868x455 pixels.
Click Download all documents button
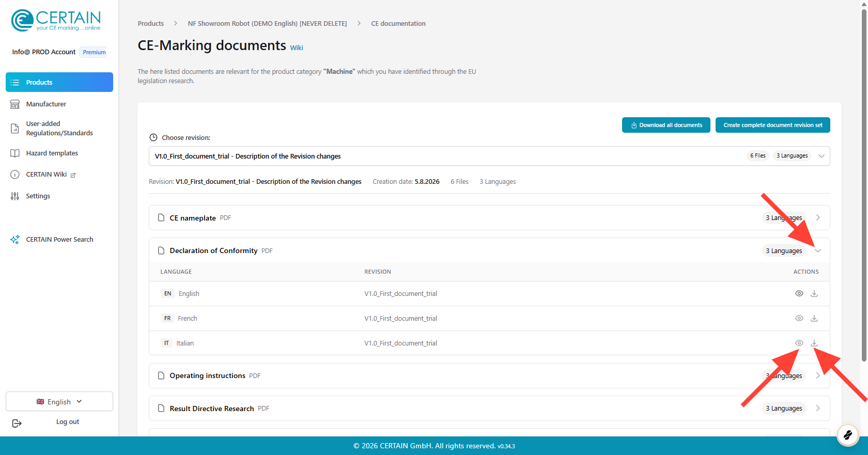(666, 125)
